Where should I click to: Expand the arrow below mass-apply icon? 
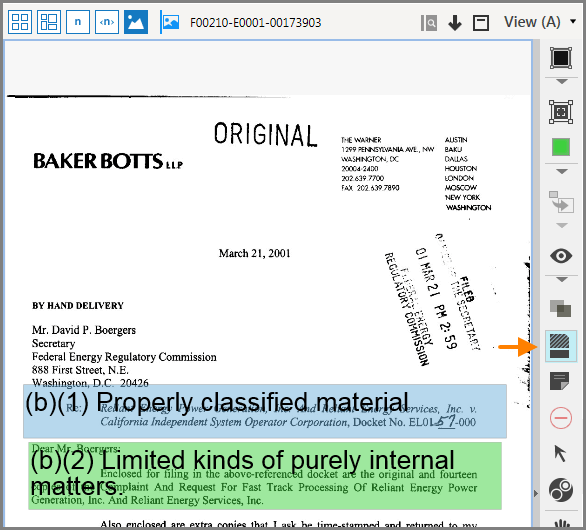pyautogui.click(x=561, y=225)
